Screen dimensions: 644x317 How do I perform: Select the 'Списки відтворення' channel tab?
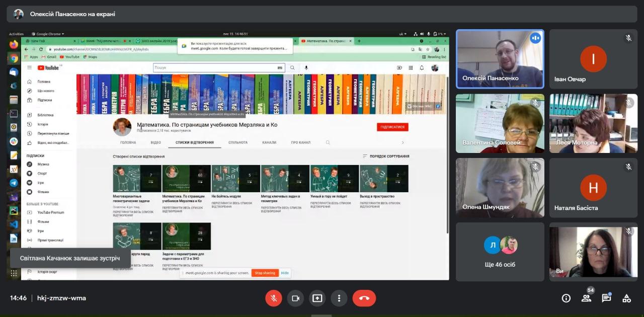pos(195,142)
